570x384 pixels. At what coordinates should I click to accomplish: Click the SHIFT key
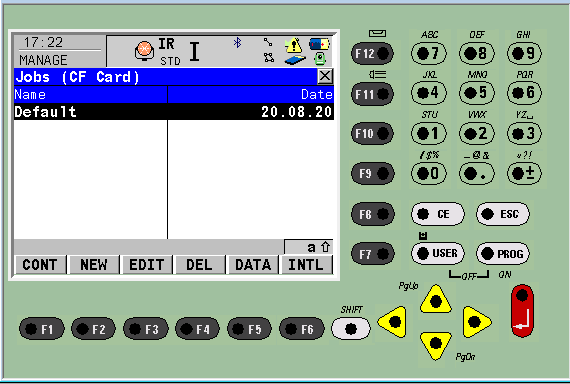351,329
